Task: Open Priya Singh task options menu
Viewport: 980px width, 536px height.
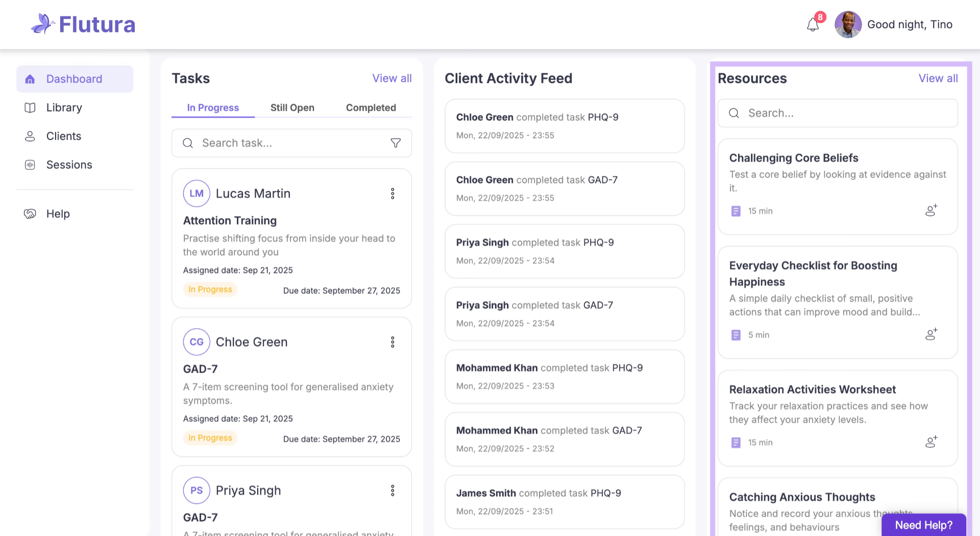Action: (393, 491)
